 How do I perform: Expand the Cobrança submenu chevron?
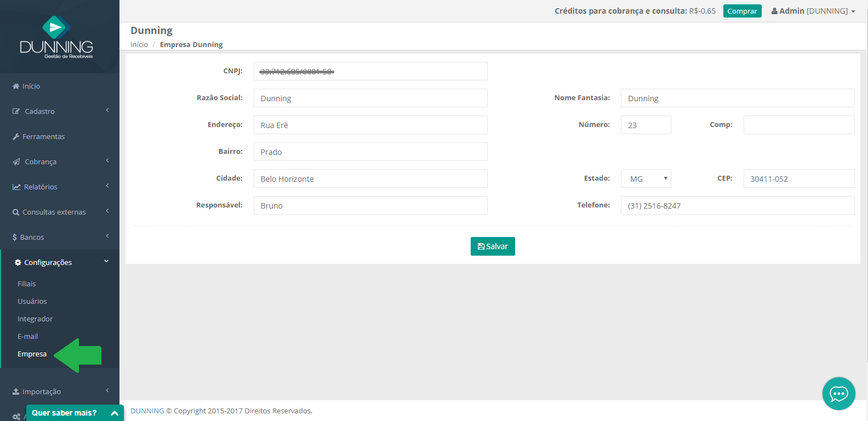click(107, 160)
